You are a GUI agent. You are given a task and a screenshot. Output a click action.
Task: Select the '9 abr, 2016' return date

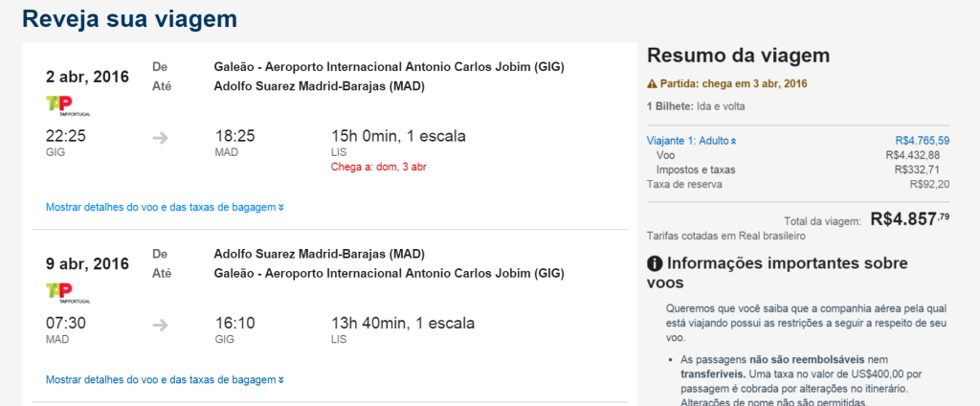point(87,263)
